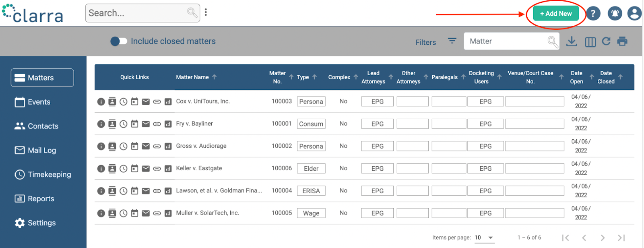Image resolution: width=644 pixels, height=248 pixels.
Task: Open the help question mark icon
Action: (x=593, y=13)
